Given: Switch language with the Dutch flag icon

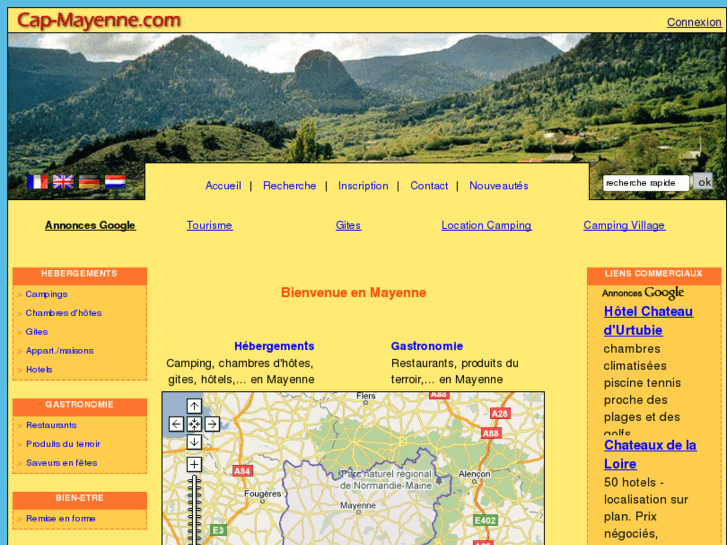Looking at the screenshot, I should pos(115,182).
